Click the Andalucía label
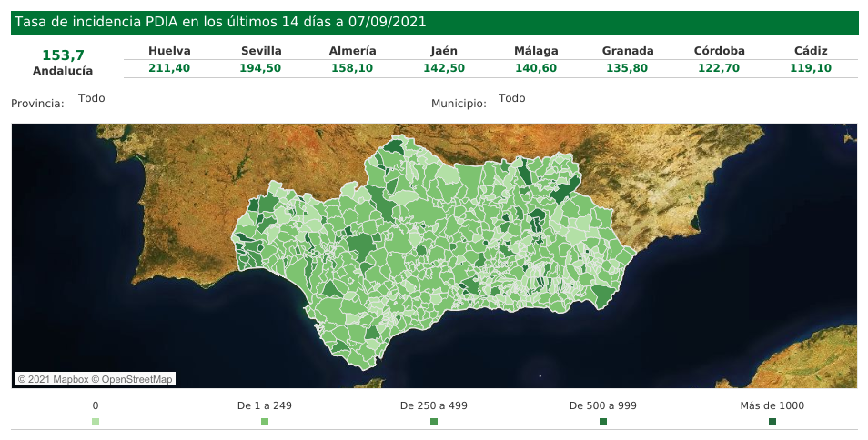The image size is (868, 440). (x=63, y=71)
